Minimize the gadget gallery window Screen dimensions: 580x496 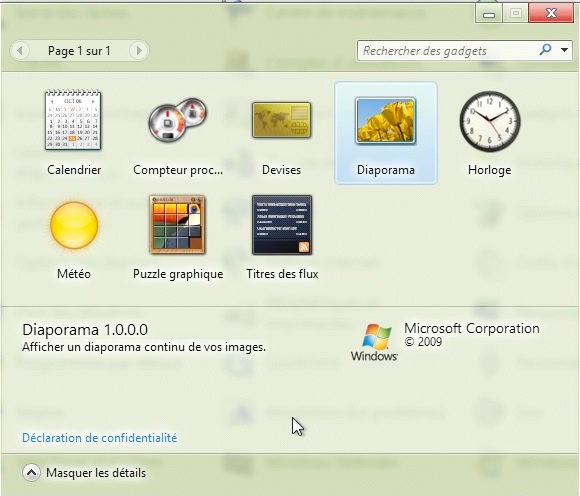[489, 14]
